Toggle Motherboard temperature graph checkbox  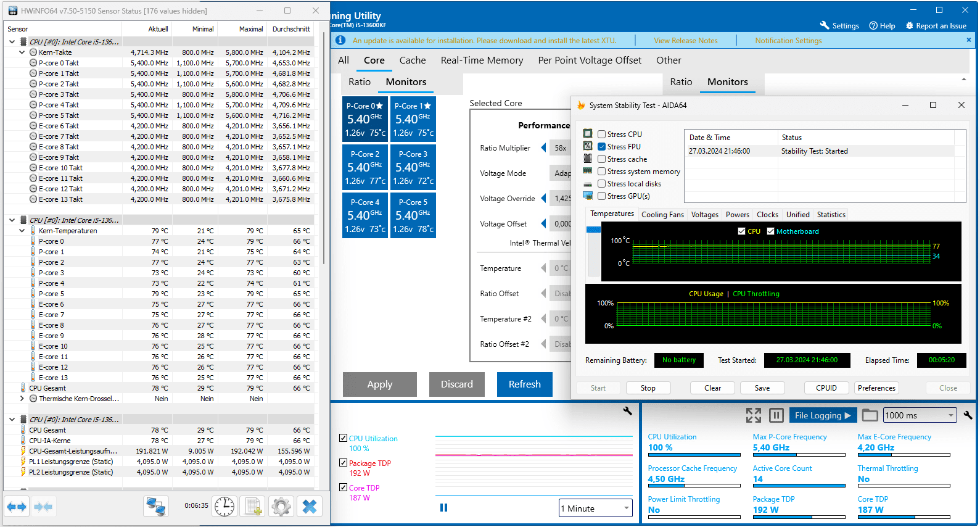tap(770, 231)
